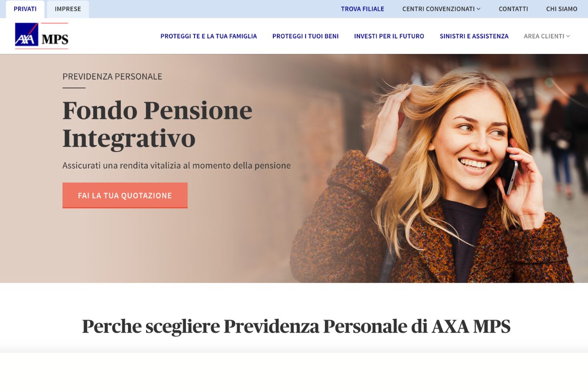Viewport: 588px width, 392px height.
Task: Switch to the PRIVATI tab
Action: [25, 9]
